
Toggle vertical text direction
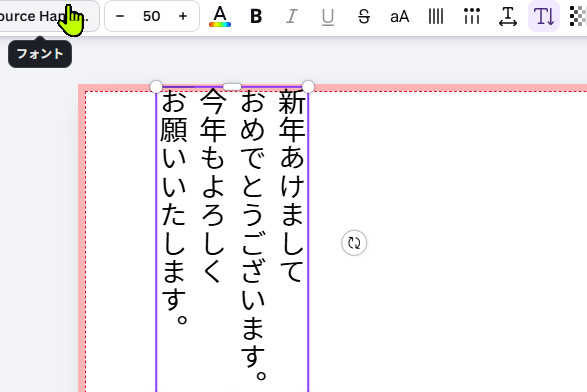(544, 16)
